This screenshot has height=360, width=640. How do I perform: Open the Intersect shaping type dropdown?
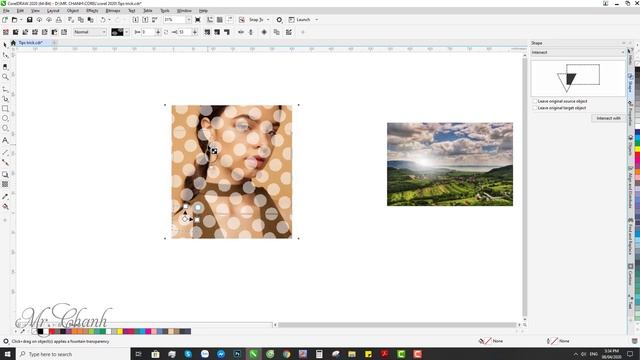(578, 52)
